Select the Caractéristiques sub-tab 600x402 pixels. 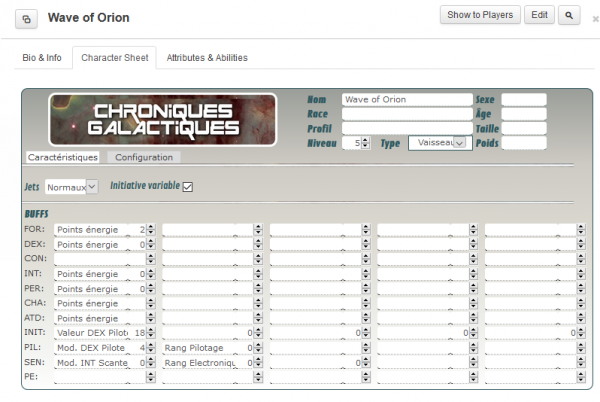[63, 157]
